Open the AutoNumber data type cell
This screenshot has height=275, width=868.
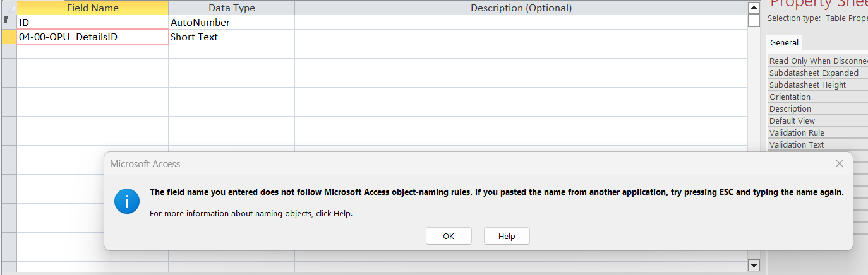coord(231,23)
